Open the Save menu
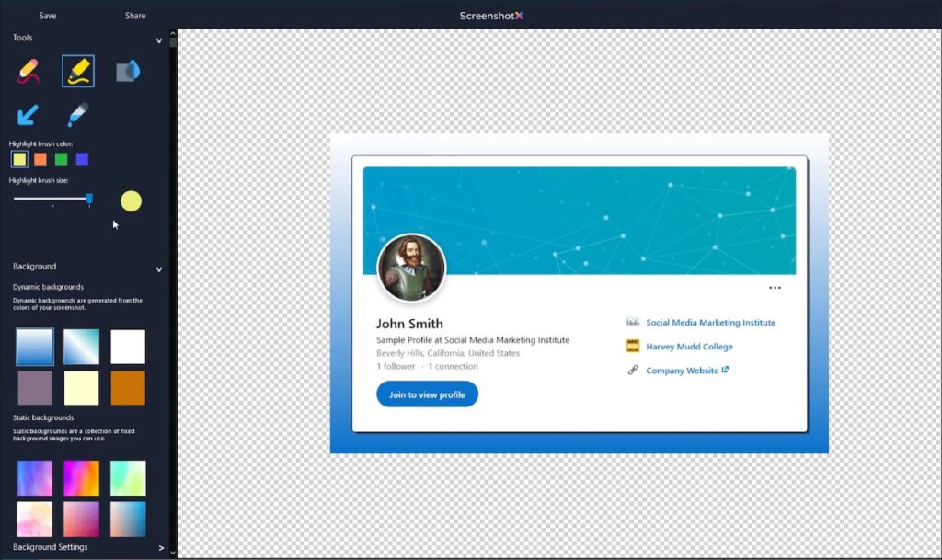The width and height of the screenshot is (942, 560). pos(47,15)
